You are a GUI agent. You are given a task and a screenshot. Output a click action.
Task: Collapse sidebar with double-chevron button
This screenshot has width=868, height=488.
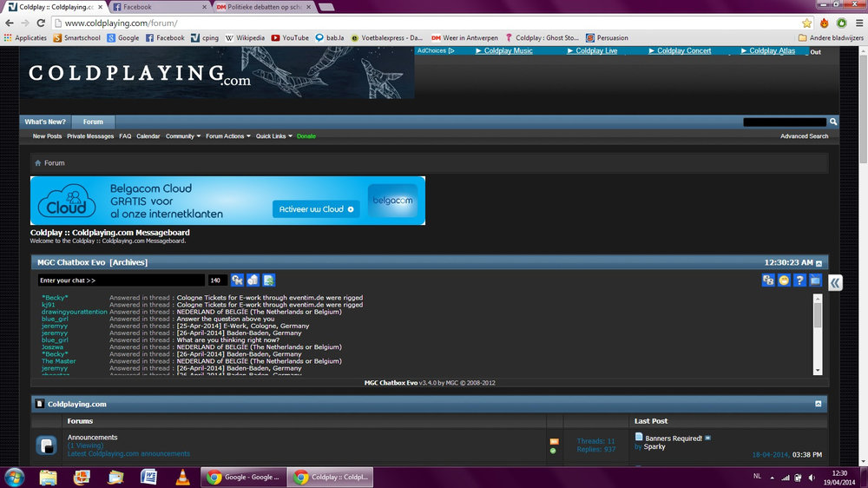click(835, 283)
